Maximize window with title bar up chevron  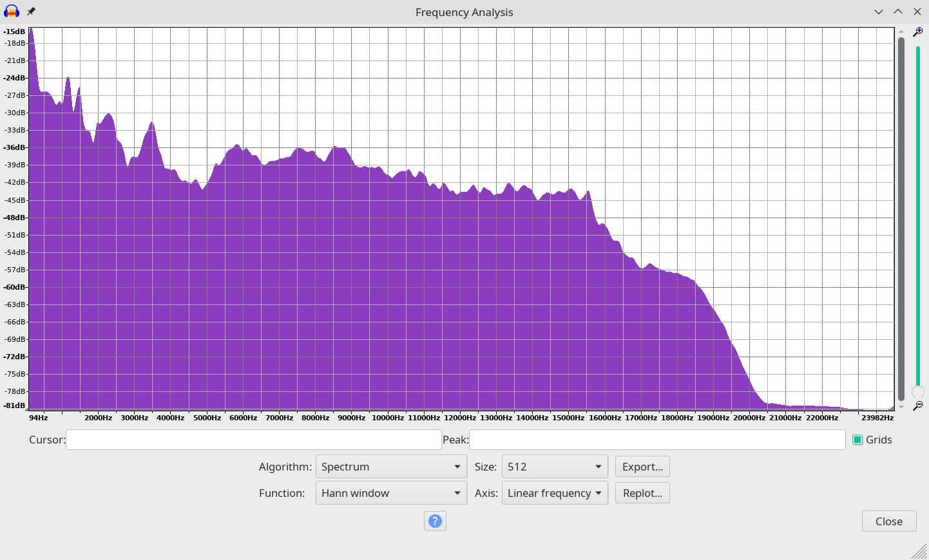[x=898, y=12]
